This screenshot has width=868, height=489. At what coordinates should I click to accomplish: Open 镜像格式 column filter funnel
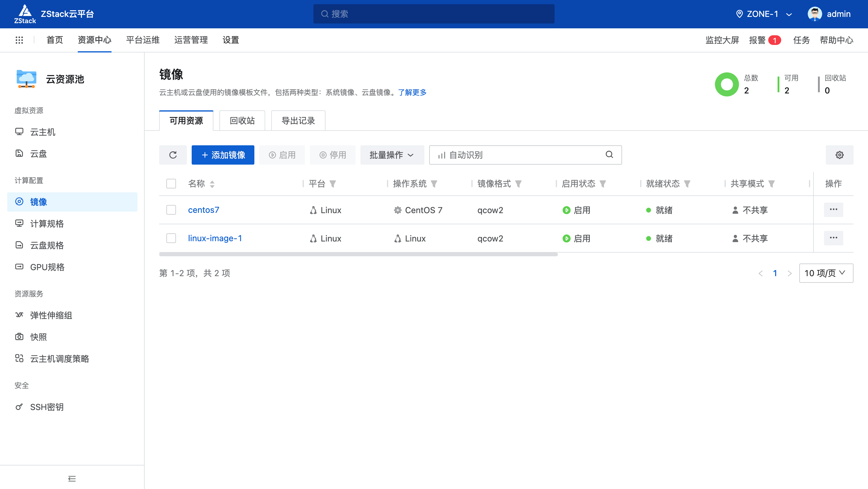518,184
